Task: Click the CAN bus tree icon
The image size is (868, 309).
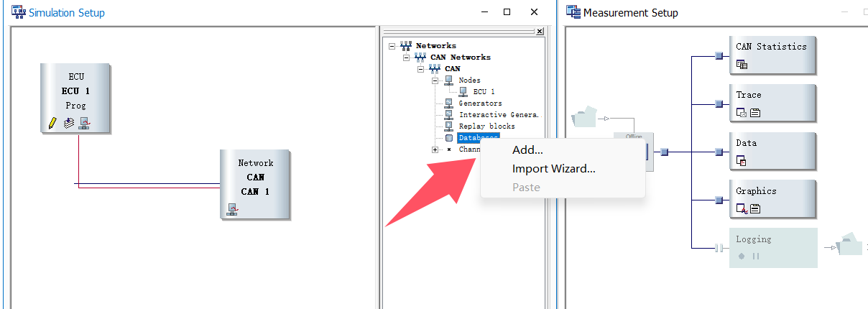Action: 435,68
